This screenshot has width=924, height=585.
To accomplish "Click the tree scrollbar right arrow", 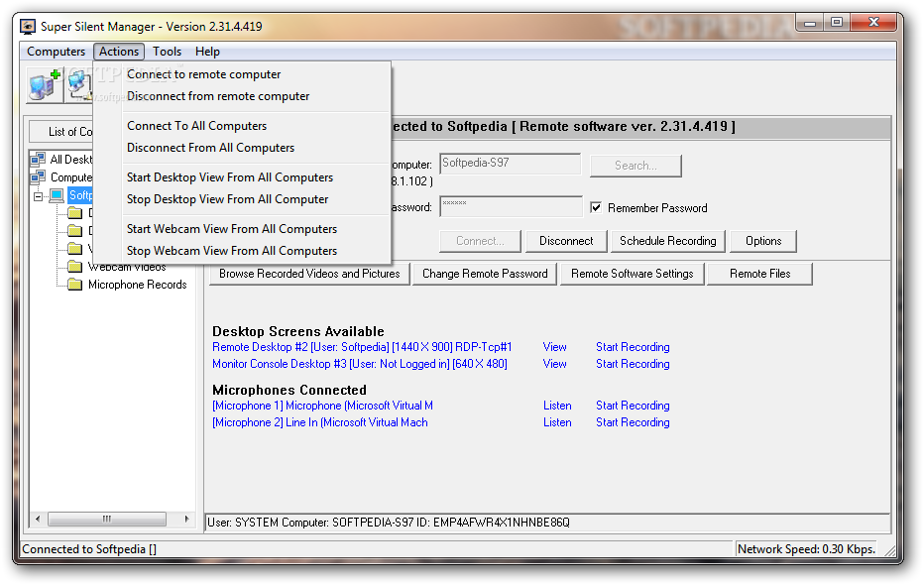I will (186, 519).
